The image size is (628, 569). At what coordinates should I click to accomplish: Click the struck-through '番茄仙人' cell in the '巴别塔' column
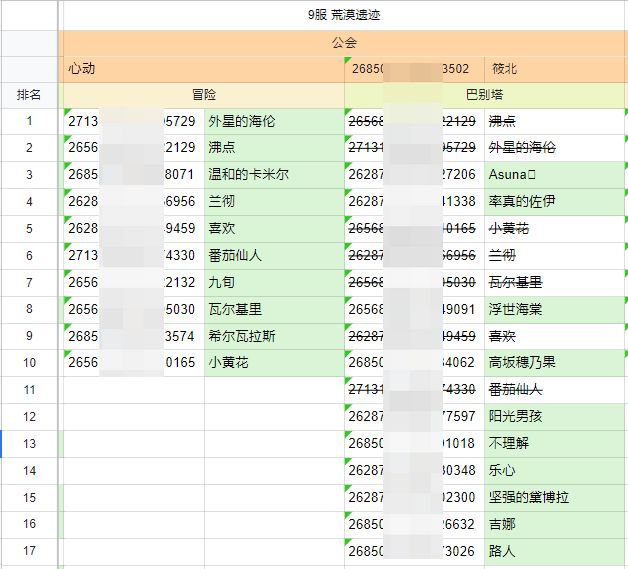[x=554, y=390]
